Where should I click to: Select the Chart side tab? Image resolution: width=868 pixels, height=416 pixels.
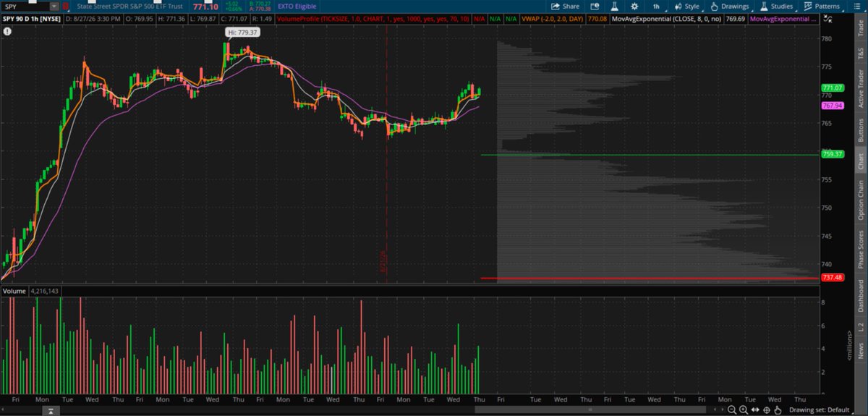point(860,161)
